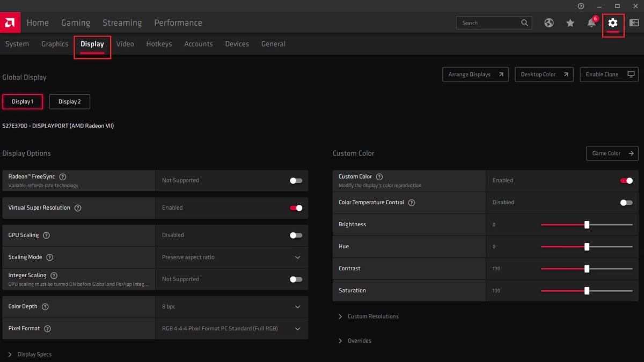Image resolution: width=644 pixels, height=362 pixels.
Task: Show help for Pixel Format
Action: [x=47, y=329]
